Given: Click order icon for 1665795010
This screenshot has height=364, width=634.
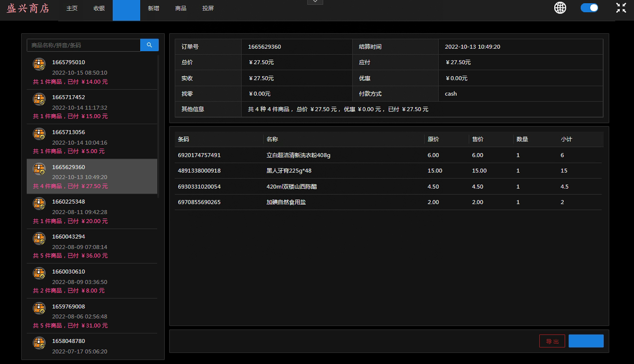Looking at the screenshot, I should coord(39,64).
